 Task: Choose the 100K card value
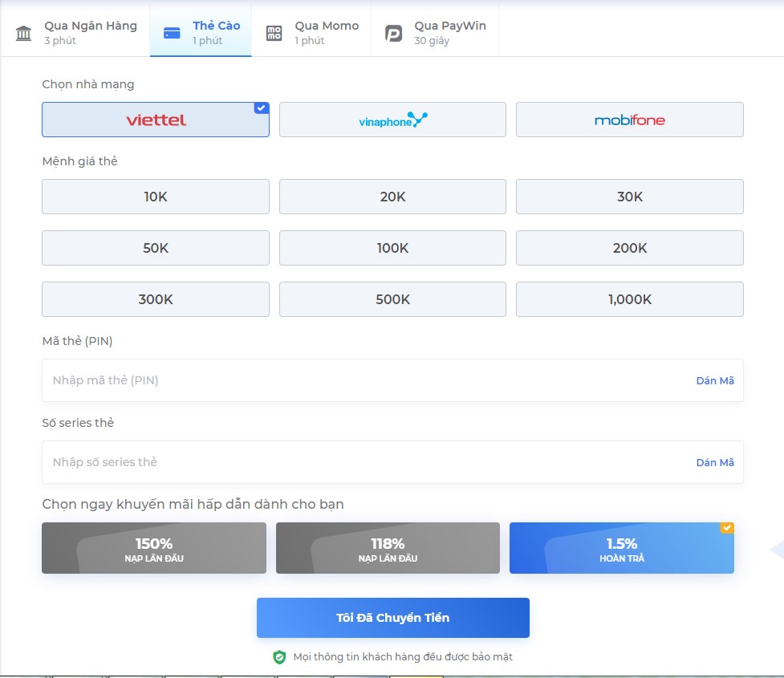click(x=392, y=248)
